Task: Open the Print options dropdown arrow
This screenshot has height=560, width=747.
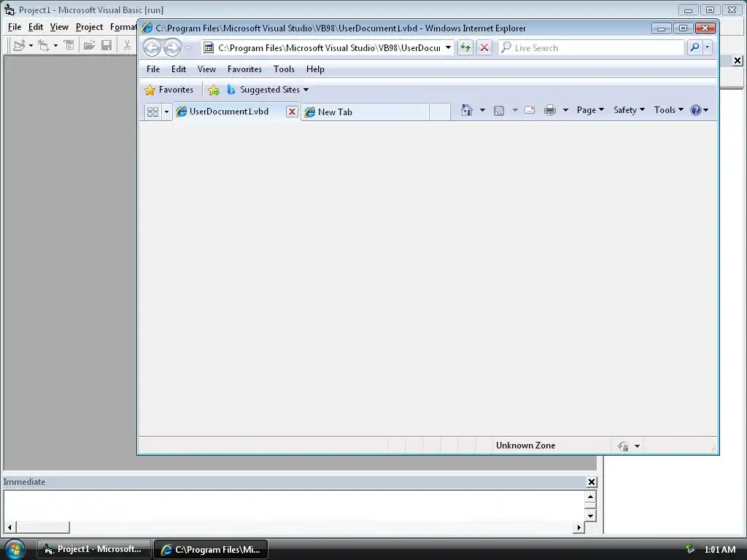Action: pos(565,110)
